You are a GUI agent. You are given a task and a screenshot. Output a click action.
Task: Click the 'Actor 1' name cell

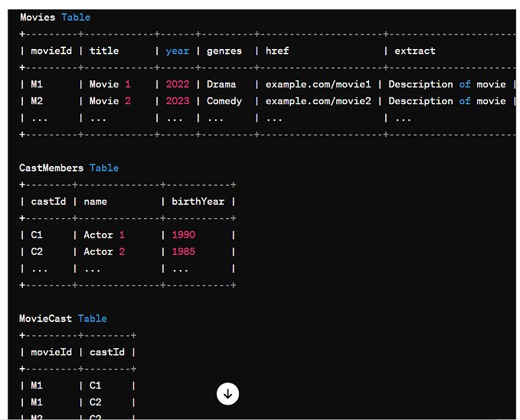104,235
